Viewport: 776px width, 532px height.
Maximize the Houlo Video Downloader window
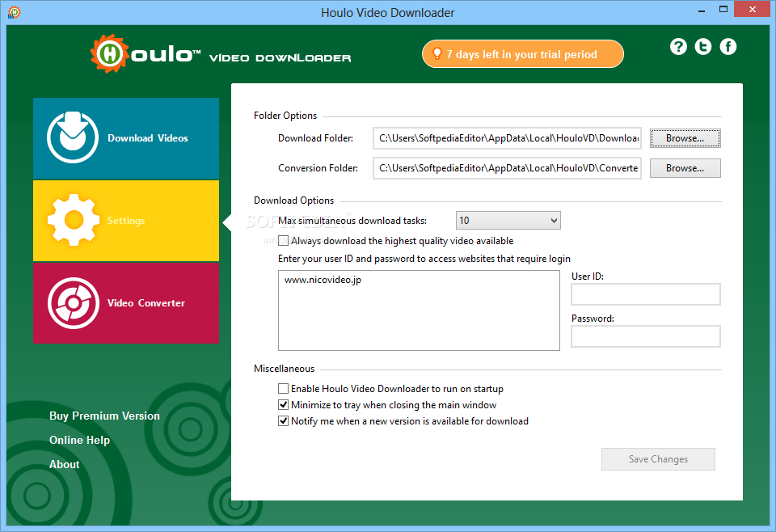[723, 10]
